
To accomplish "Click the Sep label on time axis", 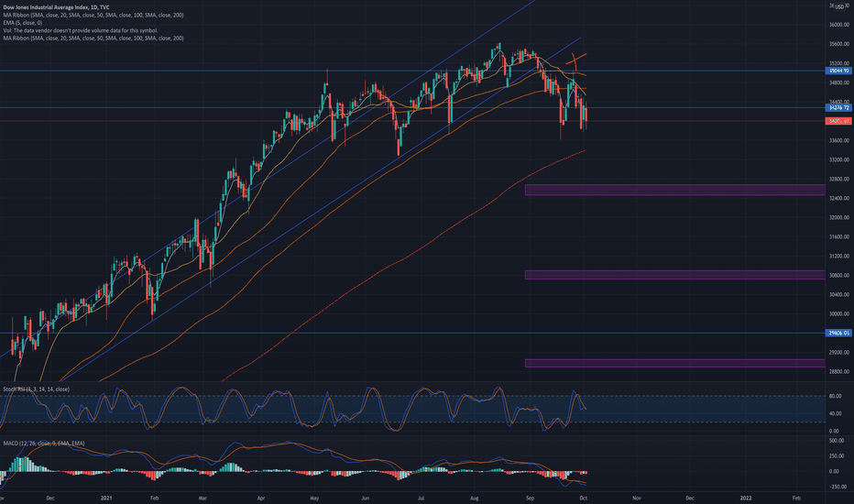I will [x=530, y=498].
